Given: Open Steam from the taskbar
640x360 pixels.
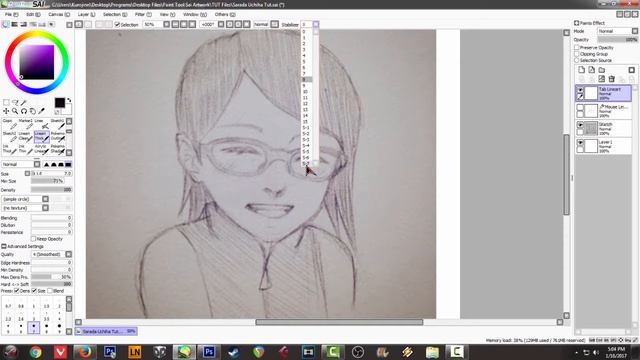Looking at the screenshot, I should (x=234, y=351).
